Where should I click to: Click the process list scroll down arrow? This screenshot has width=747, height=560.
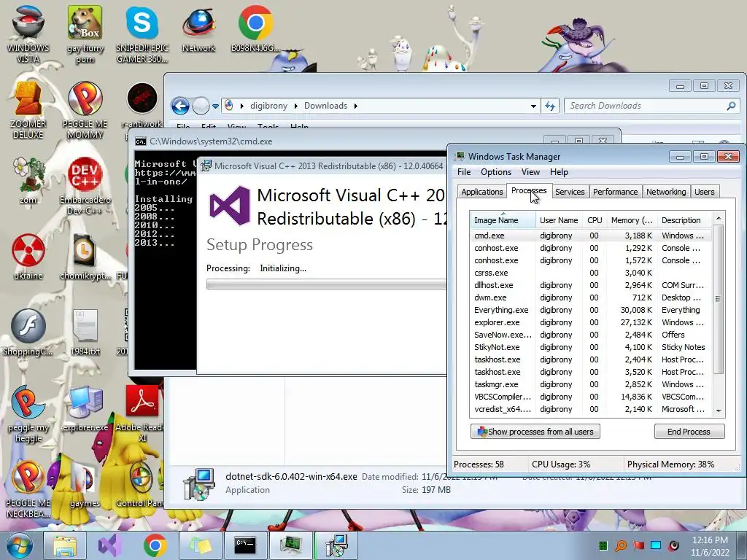[719, 411]
